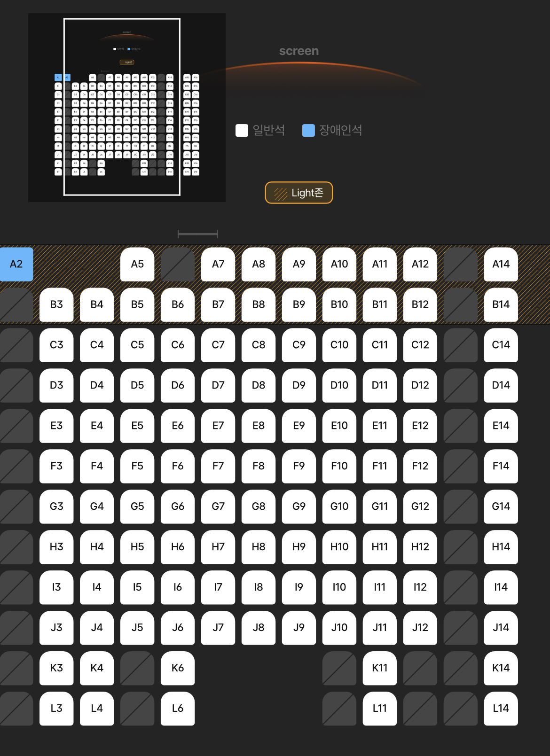Click seat E3
550x756 pixels.
click(56, 426)
